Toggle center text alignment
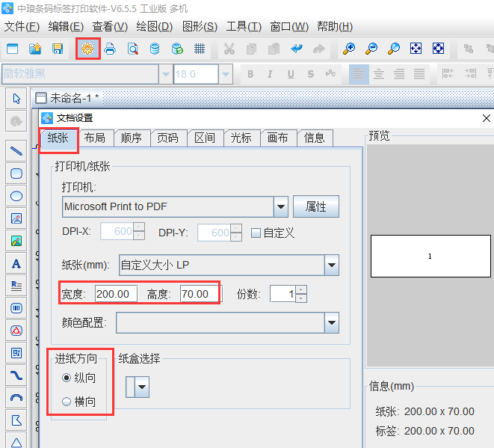 (x=379, y=74)
